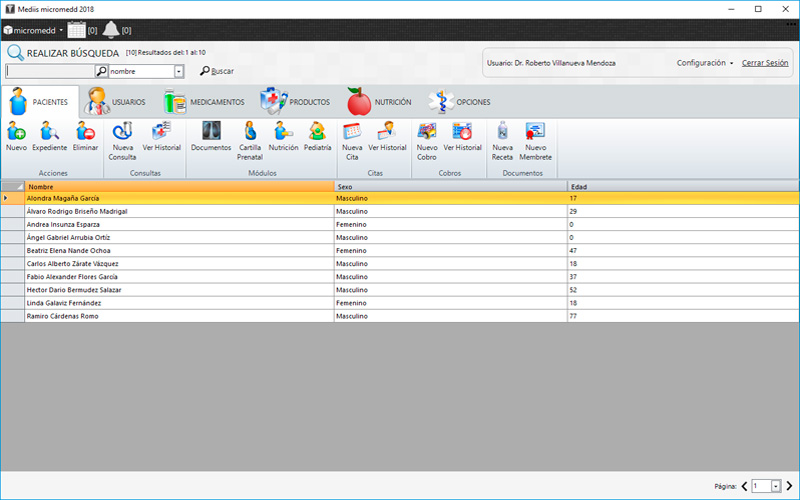Sort by the Sexo column header
The width and height of the screenshot is (800, 500).
[x=451, y=187]
